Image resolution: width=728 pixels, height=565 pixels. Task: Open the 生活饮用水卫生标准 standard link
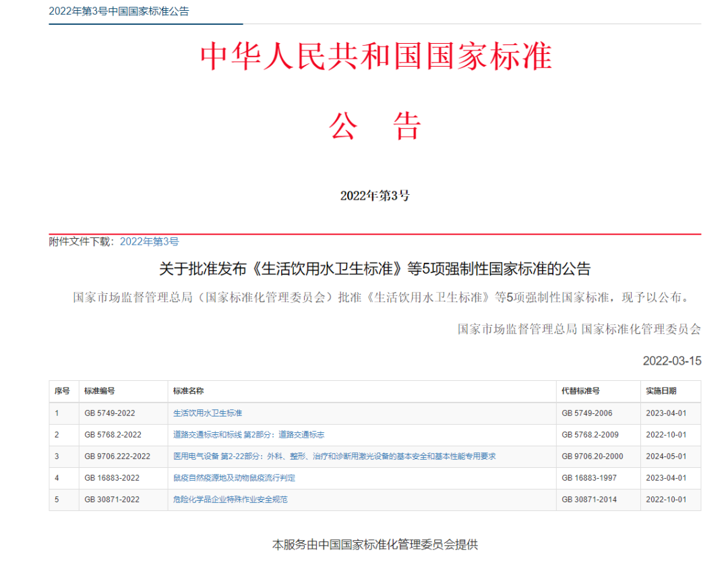click(x=208, y=413)
